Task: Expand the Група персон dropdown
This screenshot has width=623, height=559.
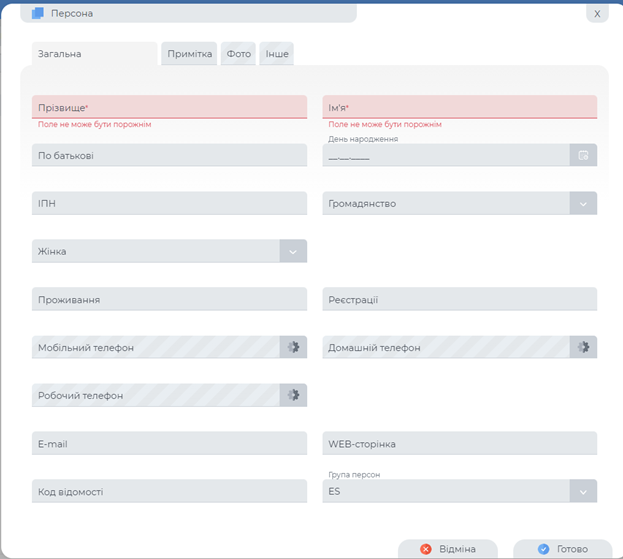Action: (x=583, y=491)
